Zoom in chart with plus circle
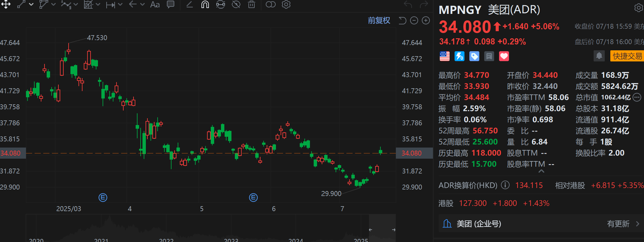The image size is (644, 242). coord(426,21)
